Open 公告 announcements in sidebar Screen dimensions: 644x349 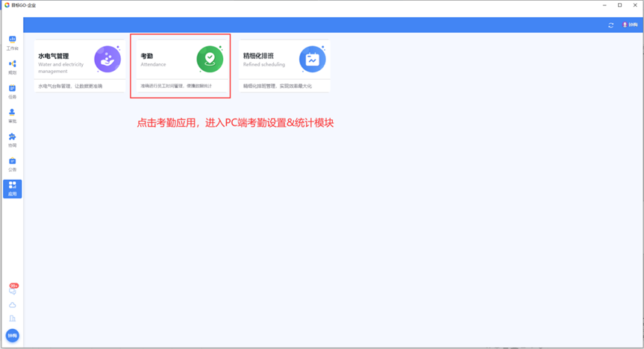(12, 163)
